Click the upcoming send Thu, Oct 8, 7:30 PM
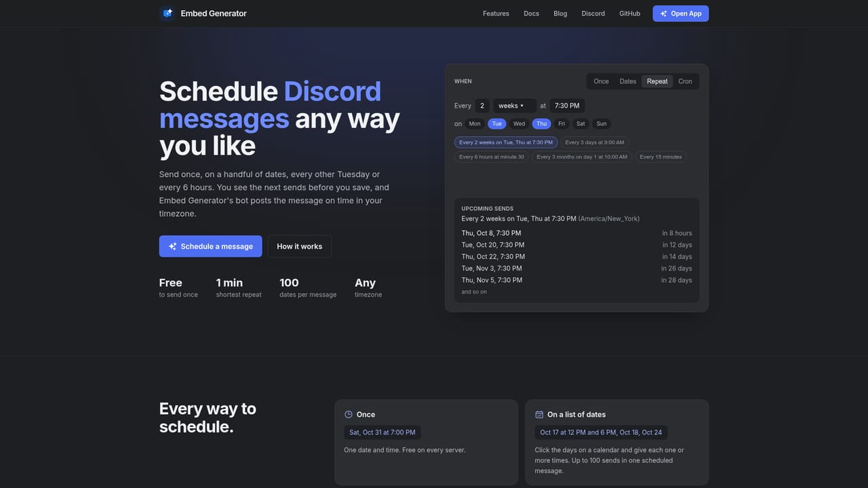This screenshot has width=868, height=488. pyautogui.click(x=492, y=233)
